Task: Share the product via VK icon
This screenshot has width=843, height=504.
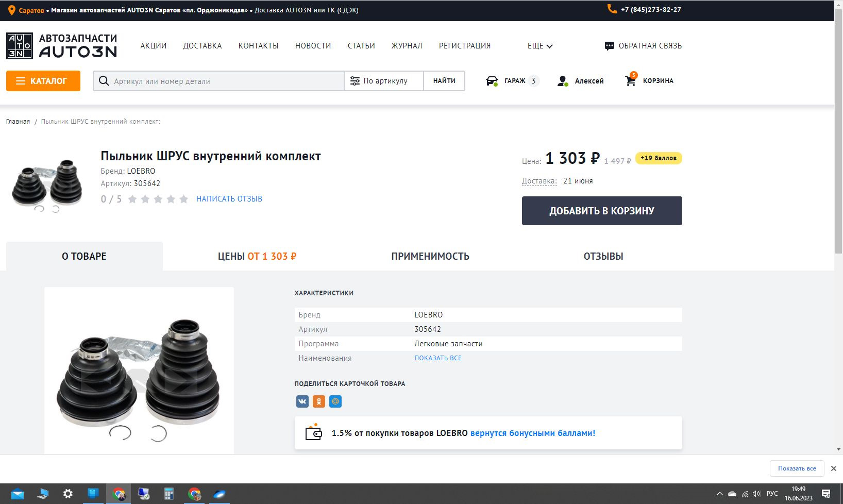Action: coord(302,401)
